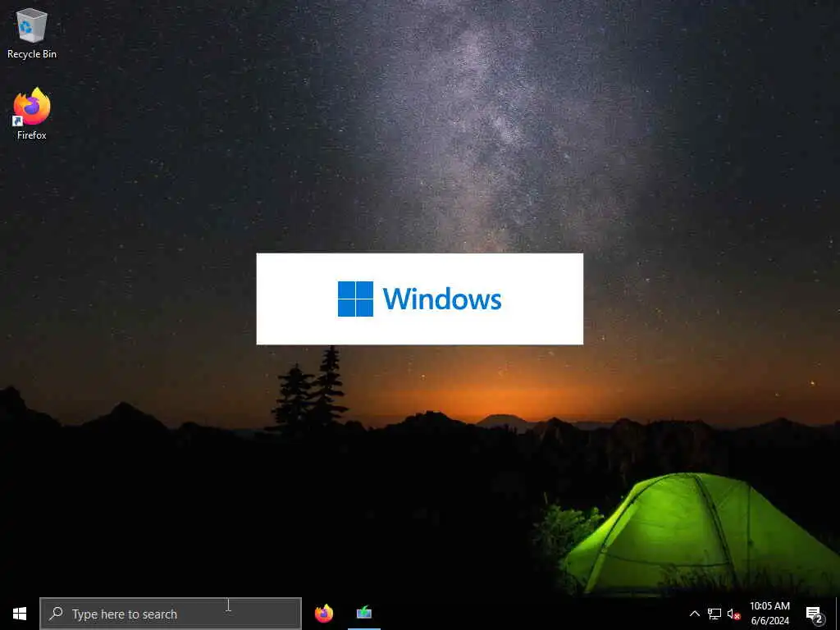Open the clock showing 10:05 AM
Viewport: 840px width, 630px height.
769,614
